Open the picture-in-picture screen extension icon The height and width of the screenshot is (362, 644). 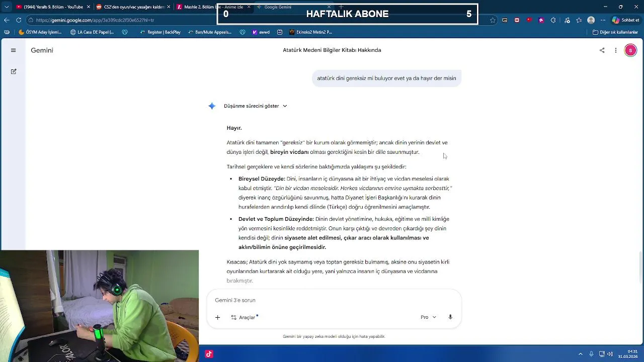[x=505, y=20]
